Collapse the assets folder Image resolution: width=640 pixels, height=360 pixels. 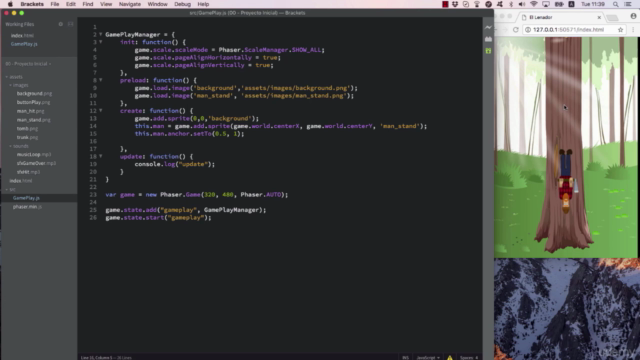7,77
